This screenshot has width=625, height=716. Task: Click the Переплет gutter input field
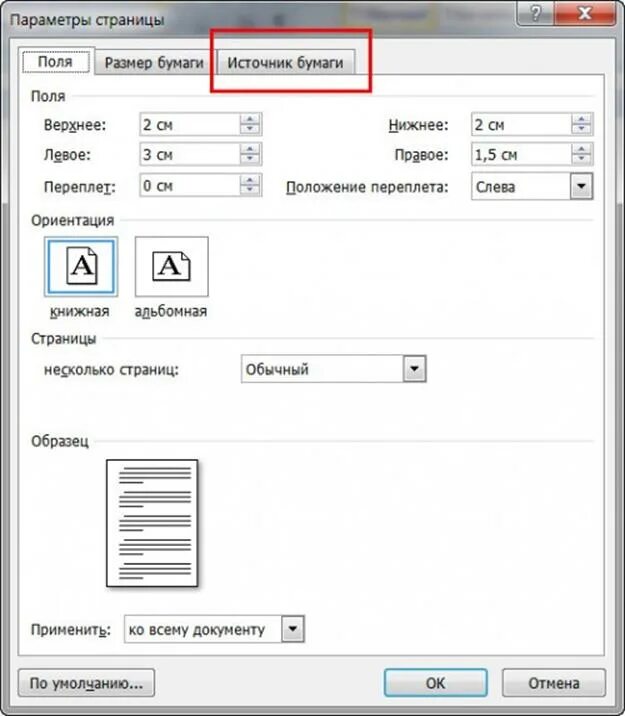tap(190, 185)
